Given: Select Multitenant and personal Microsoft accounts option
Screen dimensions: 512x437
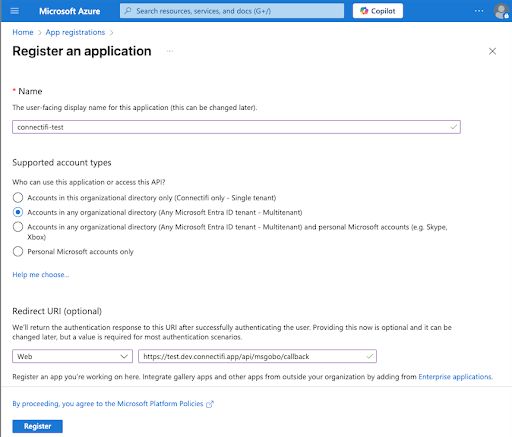Looking at the screenshot, I should [x=18, y=227].
